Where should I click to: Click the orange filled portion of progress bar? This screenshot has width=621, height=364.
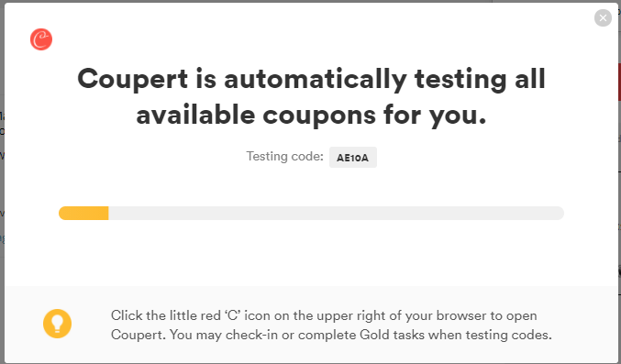pyautogui.click(x=83, y=213)
